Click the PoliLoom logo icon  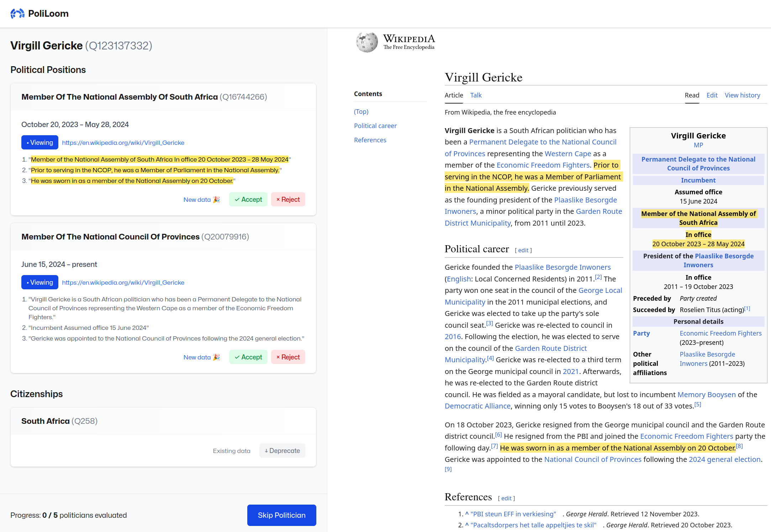pos(17,14)
